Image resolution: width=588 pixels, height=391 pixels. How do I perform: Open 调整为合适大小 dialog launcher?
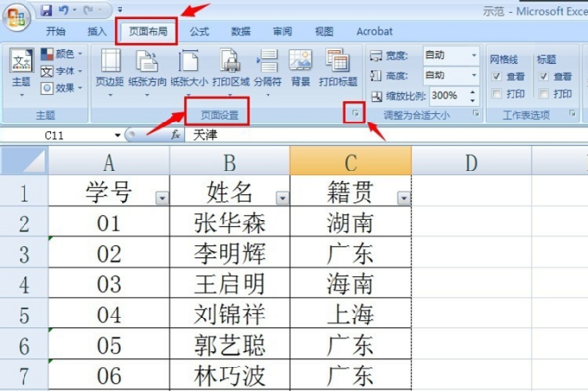476,113
